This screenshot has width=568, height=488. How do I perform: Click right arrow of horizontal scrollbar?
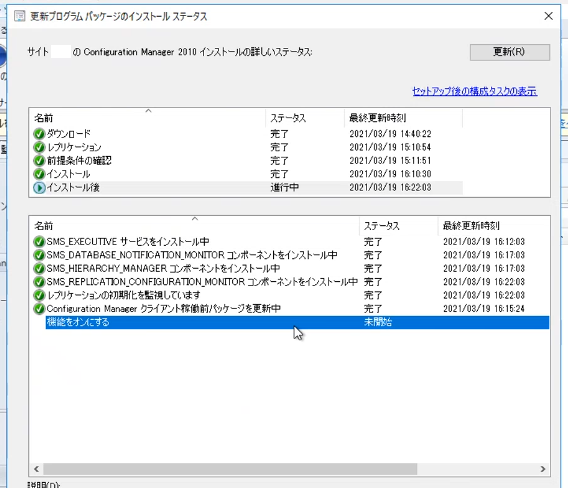(x=543, y=469)
